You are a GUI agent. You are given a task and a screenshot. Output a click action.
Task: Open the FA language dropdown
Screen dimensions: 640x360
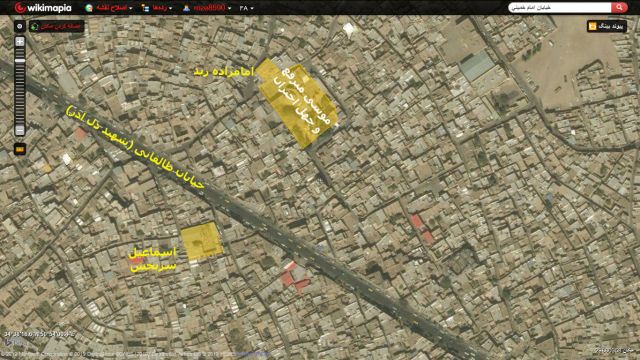246,8
